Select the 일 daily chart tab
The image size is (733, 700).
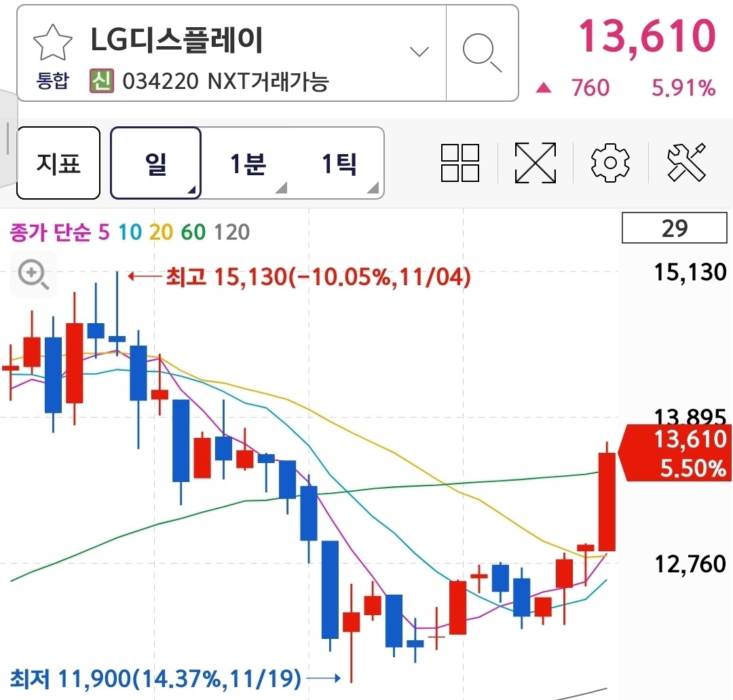coord(155,163)
